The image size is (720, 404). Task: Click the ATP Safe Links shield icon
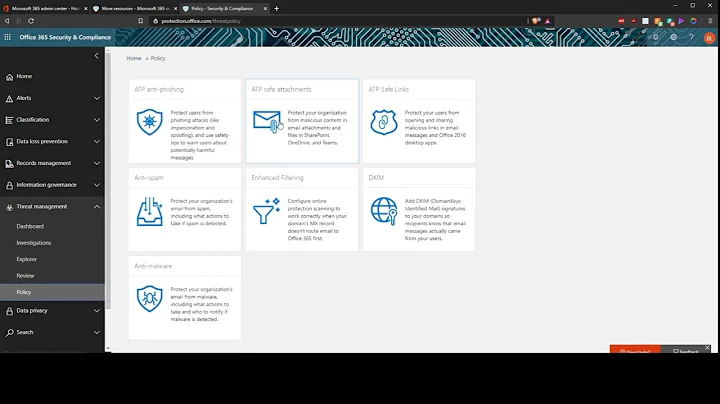click(x=384, y=122)
